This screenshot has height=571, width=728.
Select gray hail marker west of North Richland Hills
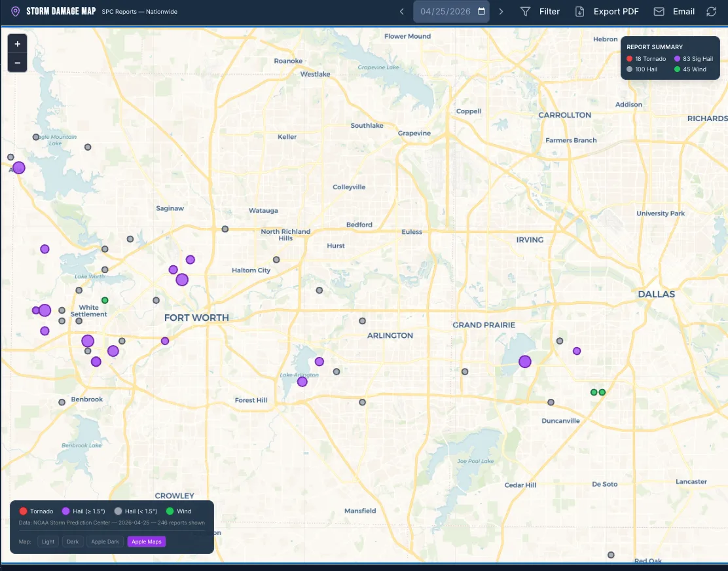tap(225, 229)
